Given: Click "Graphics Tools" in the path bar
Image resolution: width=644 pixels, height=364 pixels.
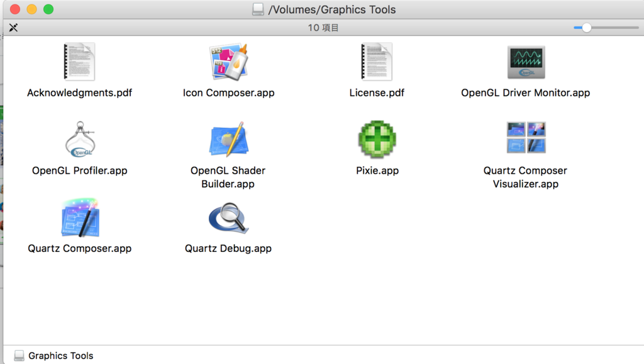Looking at the screenshot, I should coord(61,356).
